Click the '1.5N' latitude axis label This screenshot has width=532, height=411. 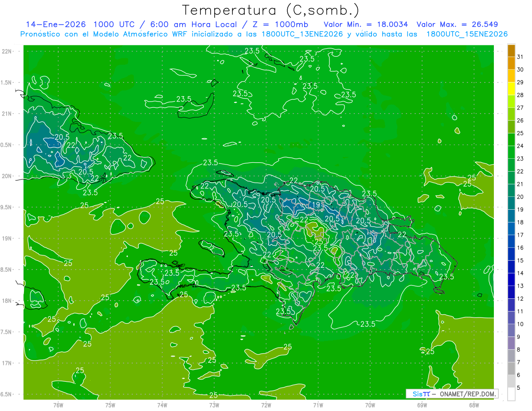7,82
